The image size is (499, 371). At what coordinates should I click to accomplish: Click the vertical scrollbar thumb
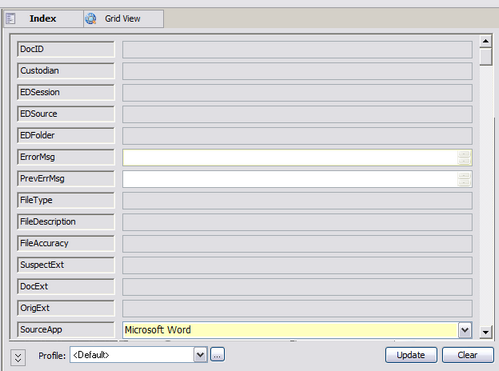point(486,56)
